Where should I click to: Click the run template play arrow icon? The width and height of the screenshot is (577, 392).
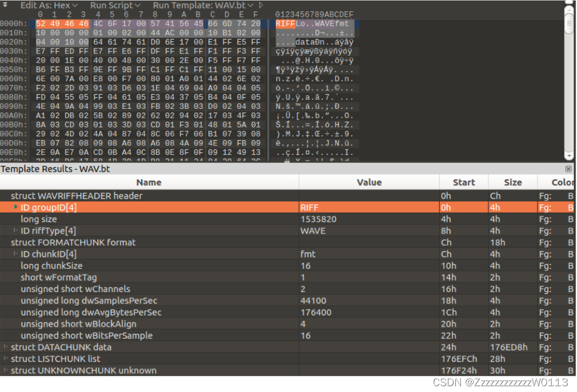261,5
